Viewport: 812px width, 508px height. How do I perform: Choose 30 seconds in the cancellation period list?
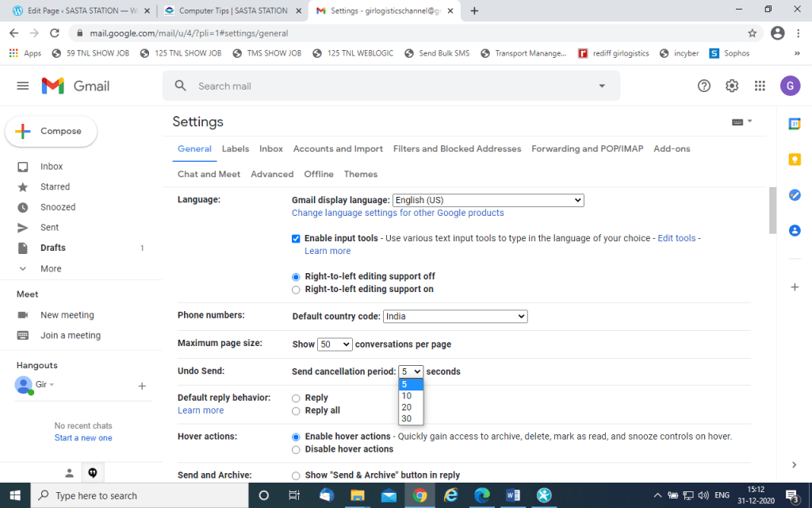pos(406,418)
